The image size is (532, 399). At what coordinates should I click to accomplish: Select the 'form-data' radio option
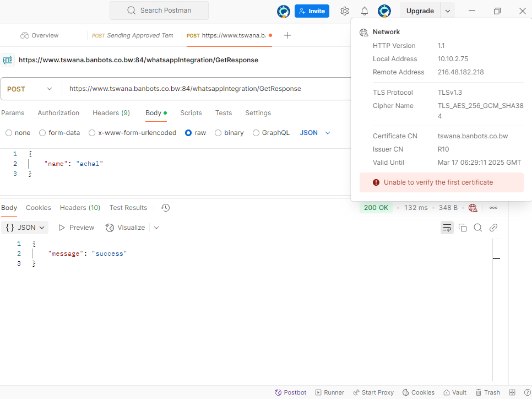tap(42, 133)
